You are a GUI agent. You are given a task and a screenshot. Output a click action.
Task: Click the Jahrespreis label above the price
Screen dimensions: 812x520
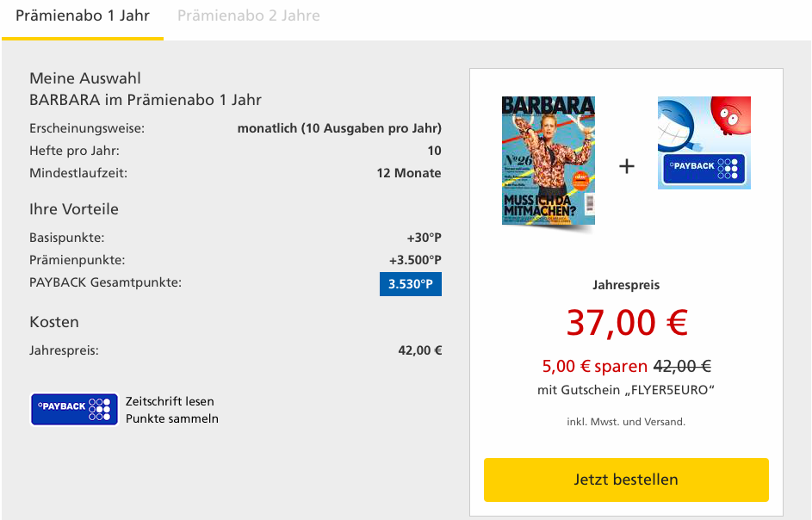point(626,285)
